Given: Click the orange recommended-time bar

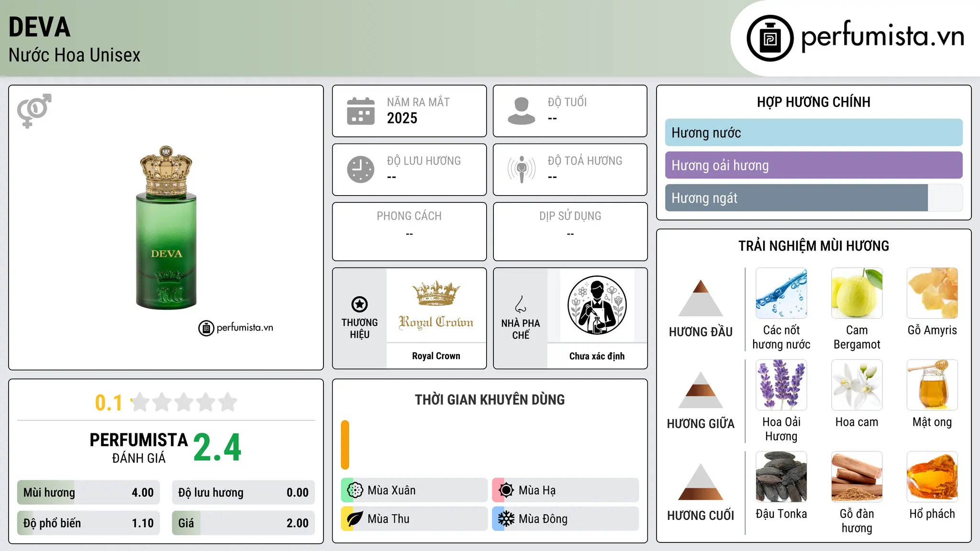Looking at the screenshot, I should click(345, 445).
